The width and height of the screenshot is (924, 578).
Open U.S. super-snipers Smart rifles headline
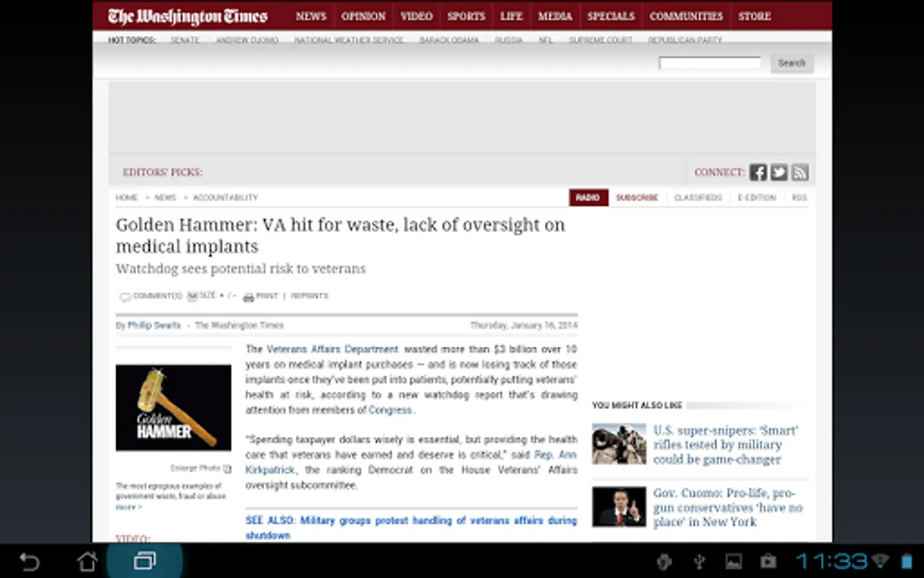pos(726,444)
